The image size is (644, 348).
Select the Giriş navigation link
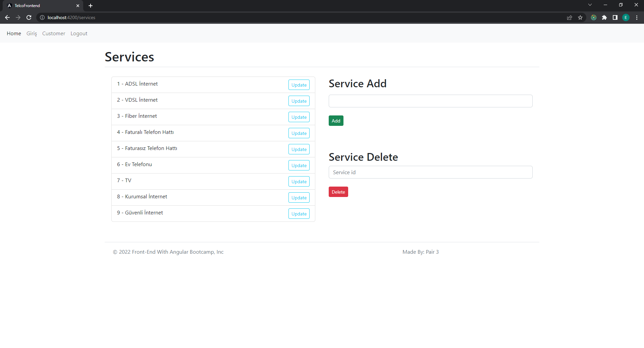32,33
